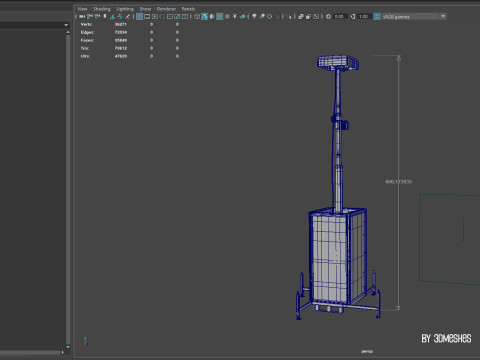Open the Lighting menu
Image resolution: width=480 pixels, height=360 pixels.
125,9
